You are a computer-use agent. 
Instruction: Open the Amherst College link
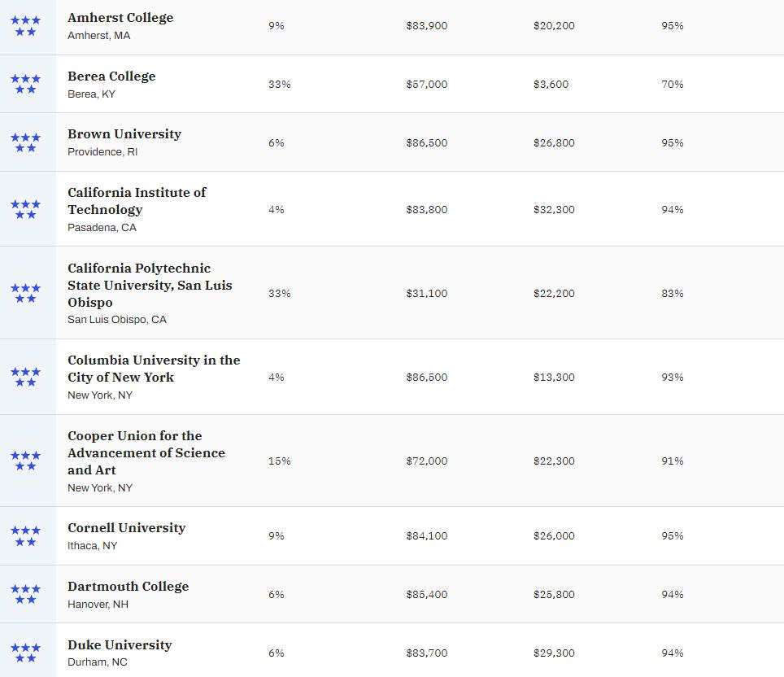pyautogui.click(x=120, y=17)
